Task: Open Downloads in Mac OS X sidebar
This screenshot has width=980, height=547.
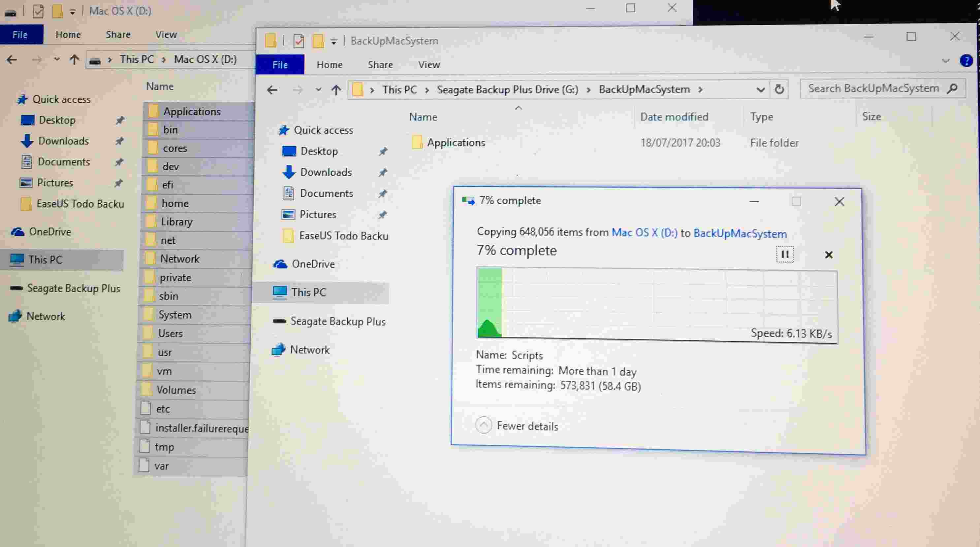Action: point(63,141)
